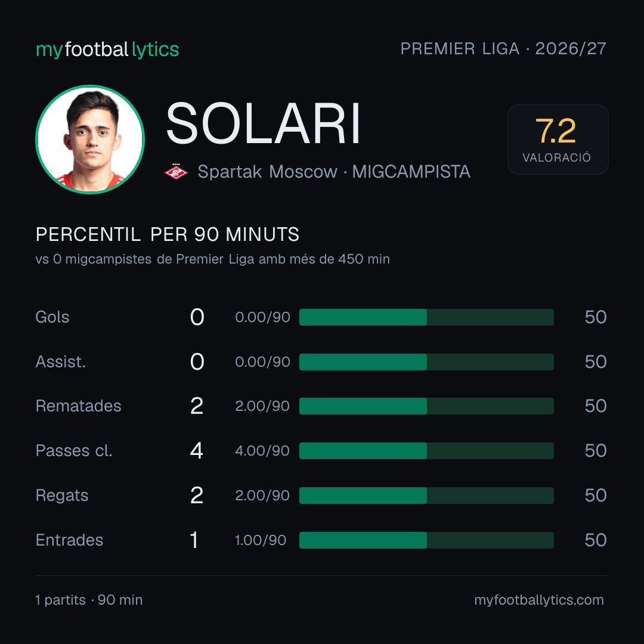Click the Premier Liga 2026/27 label
Screen dimensions: 644x644
coord(503,49)
